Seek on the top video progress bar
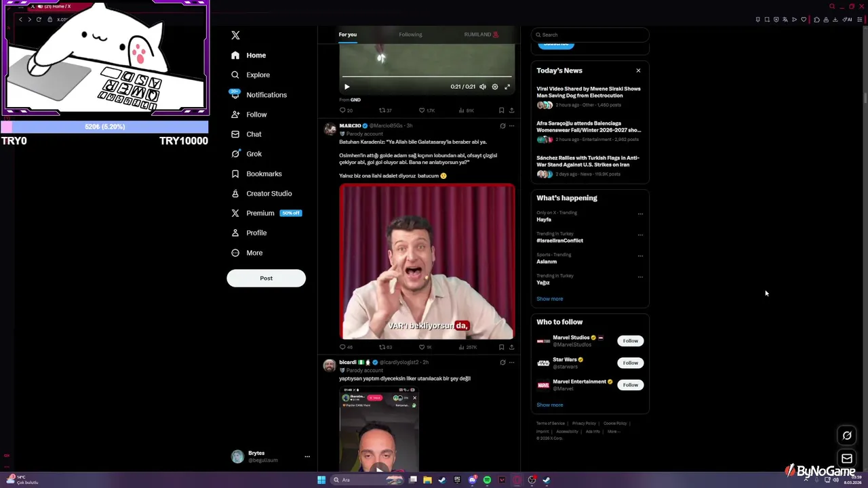The height and width of the screenshot is (488, 868). point(427,77)
